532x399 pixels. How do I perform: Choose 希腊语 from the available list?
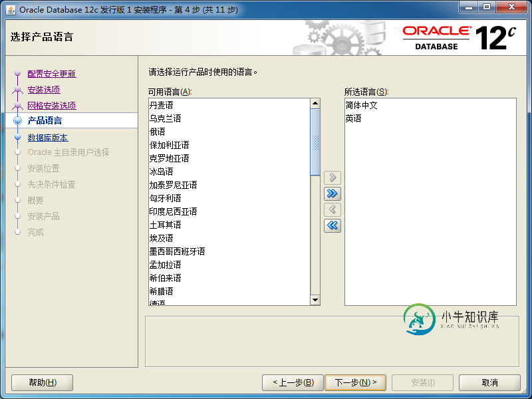(229, 291)
